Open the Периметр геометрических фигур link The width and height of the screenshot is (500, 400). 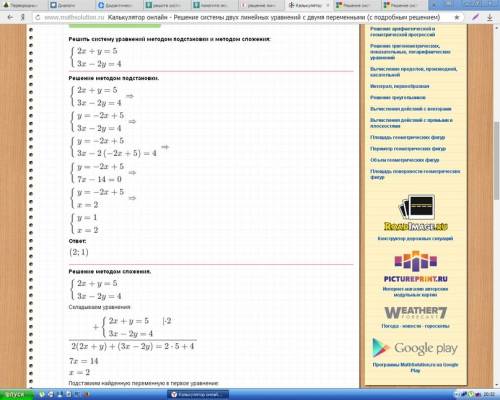[x=408, y=148]
